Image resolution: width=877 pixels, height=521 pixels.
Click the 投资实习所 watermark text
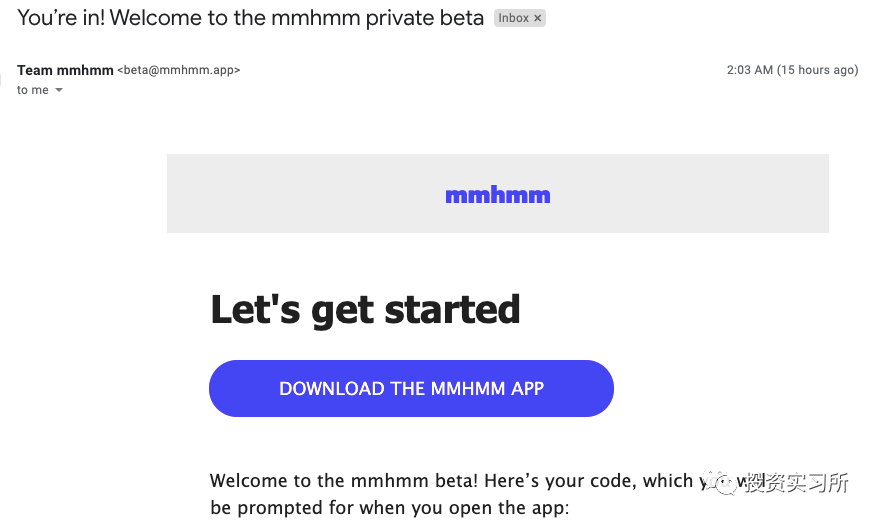796,482
